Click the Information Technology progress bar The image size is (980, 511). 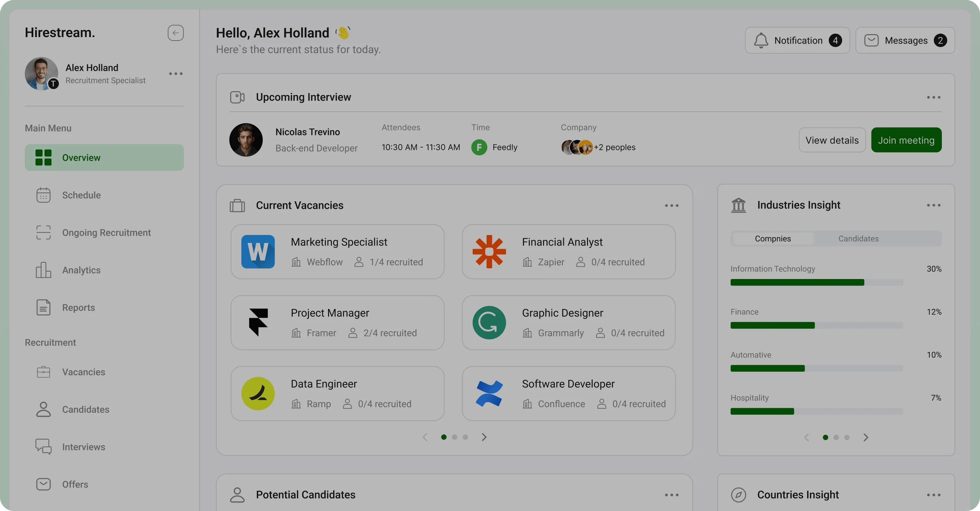(816, 282)
